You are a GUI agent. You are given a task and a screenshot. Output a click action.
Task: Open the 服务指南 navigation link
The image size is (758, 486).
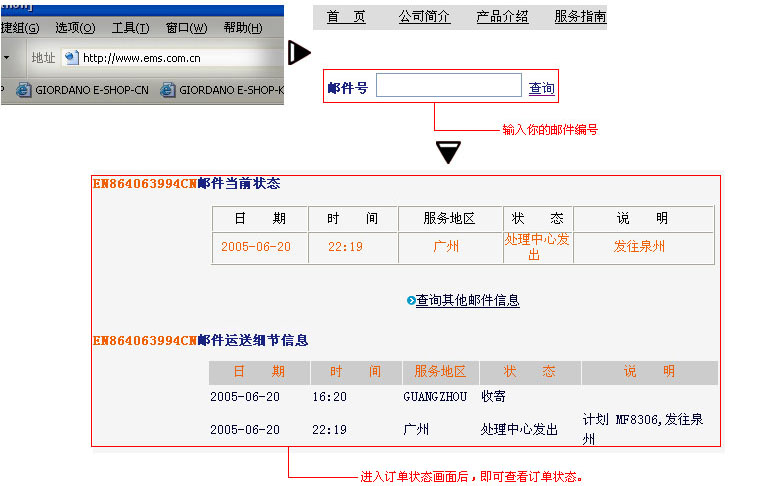coord(580,17)
